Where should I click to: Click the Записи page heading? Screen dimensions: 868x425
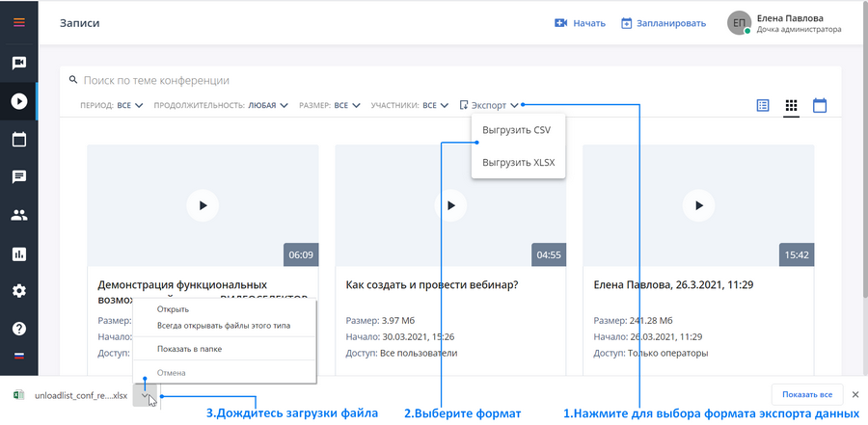coord(80,23)
